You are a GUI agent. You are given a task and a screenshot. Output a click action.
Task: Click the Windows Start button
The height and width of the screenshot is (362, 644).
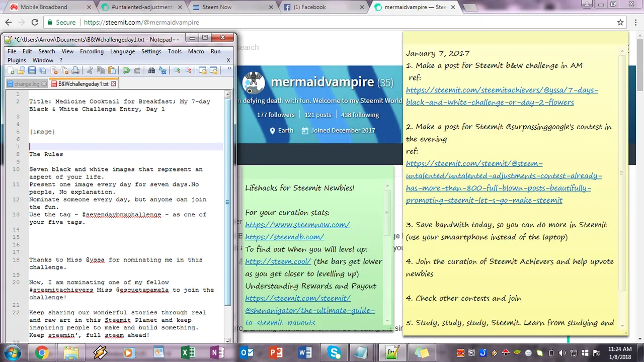(x=12, y=352)
